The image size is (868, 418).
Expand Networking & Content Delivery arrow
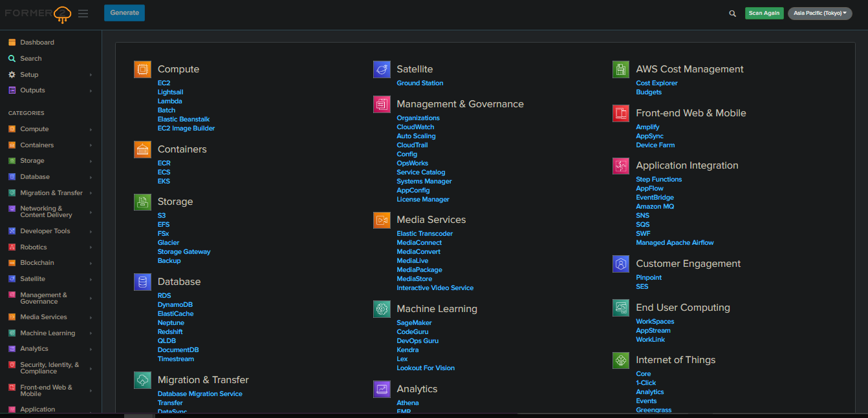click(x=91, y=212)
